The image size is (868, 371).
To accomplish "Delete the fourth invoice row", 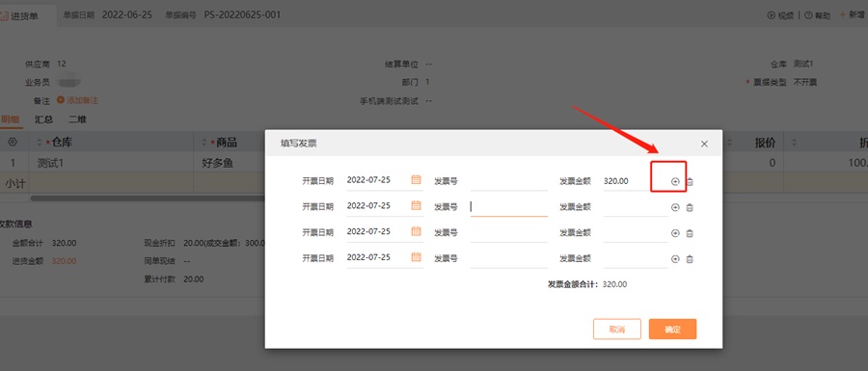I will coord(690,259).
